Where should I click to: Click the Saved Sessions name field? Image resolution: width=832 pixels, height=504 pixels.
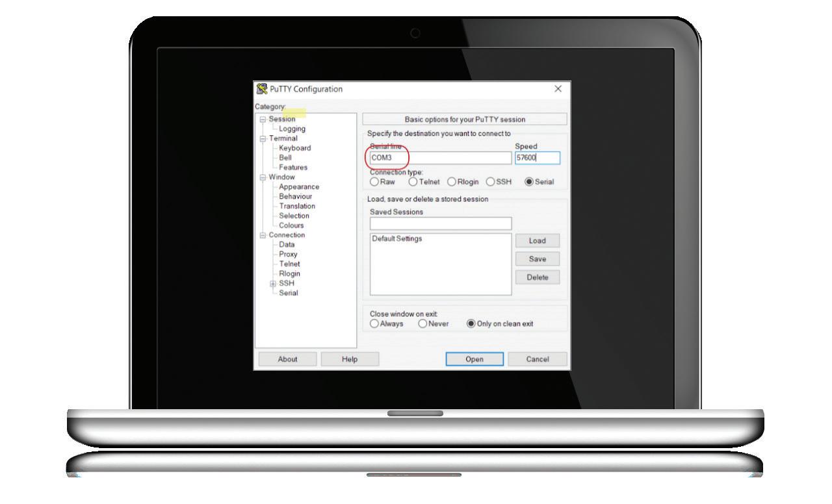[441, 223]
